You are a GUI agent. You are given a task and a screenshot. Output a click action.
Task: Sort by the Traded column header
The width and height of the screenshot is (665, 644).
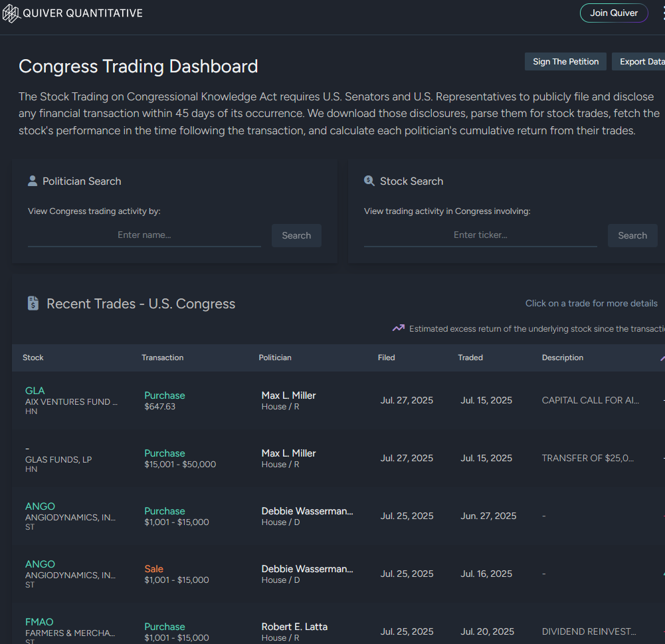click(470, 358)
